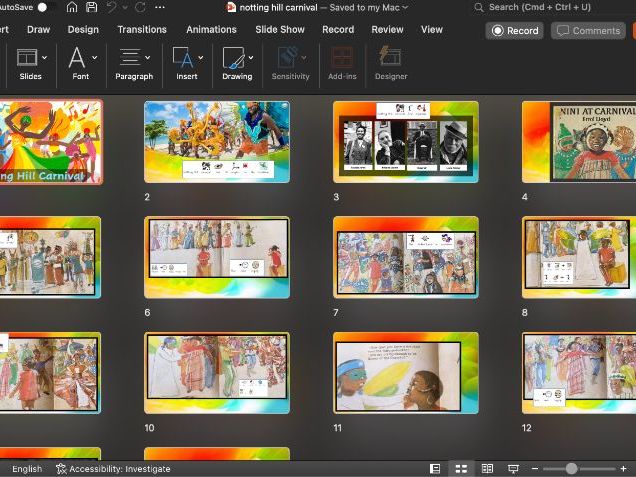The image size is (636, 477).
Task: Open the Design tab
Action: pyautogui.click(x=83, y=30)
